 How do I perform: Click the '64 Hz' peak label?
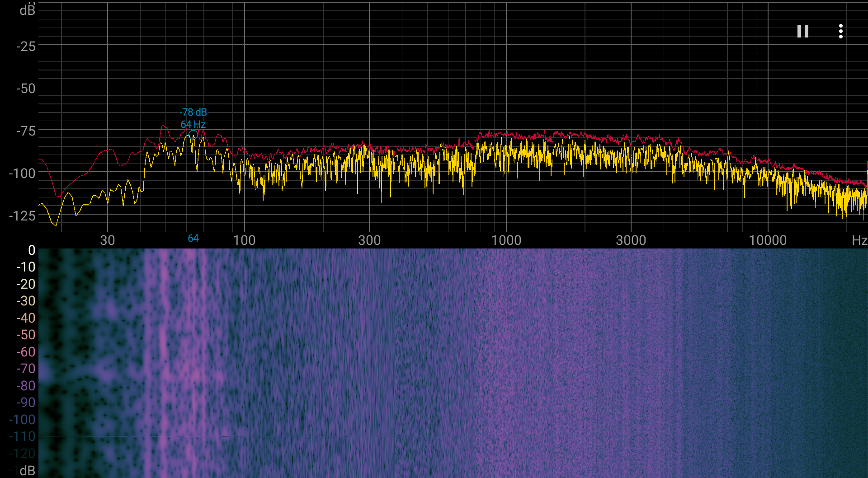pos(193,124)
